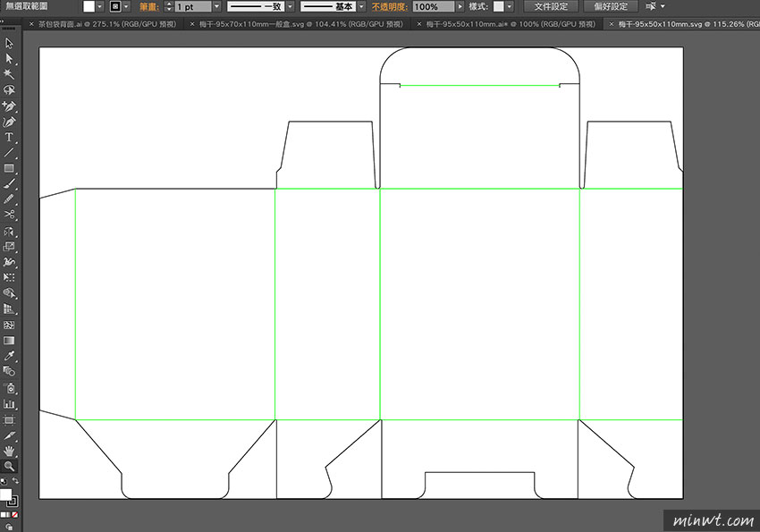Select the Scale tool
The image size is (760, 532).
click(9, 247)
